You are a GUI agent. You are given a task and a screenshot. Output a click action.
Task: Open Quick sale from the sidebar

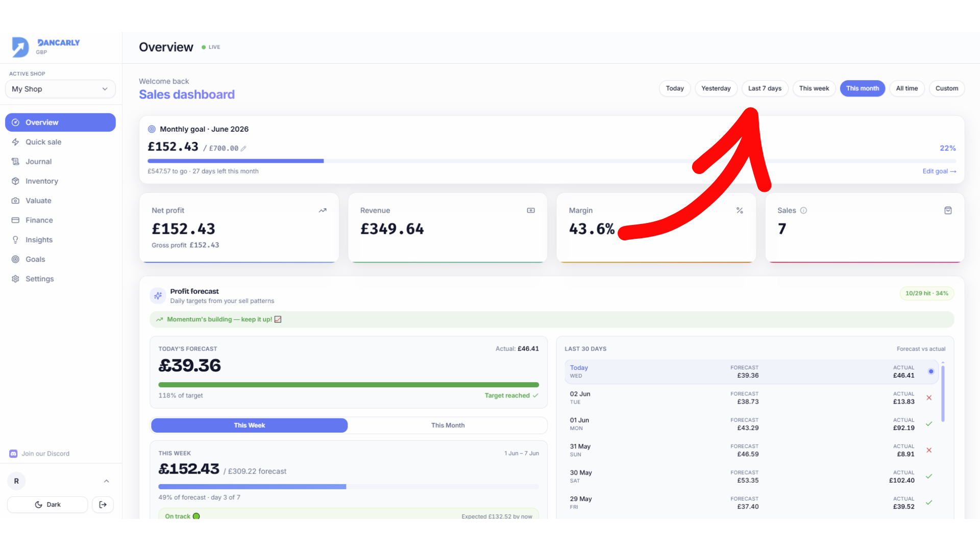[60, 142]
